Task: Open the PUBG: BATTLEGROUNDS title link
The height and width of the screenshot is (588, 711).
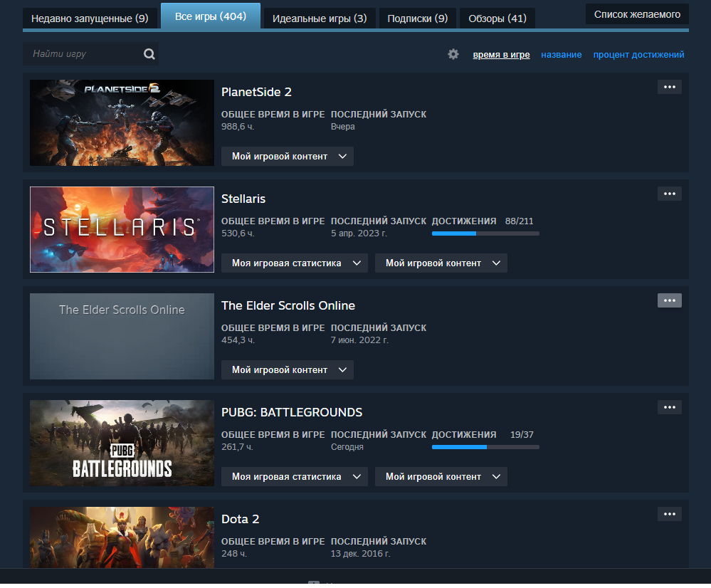Action: click(x=292, y=412)
